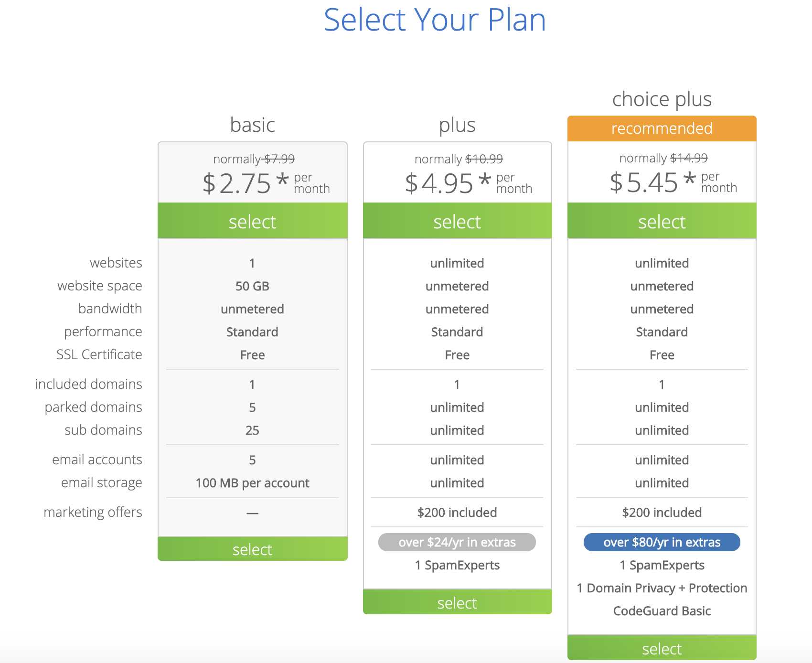Click the "website space" feature label
812x663 pixels.
(100, 286)
